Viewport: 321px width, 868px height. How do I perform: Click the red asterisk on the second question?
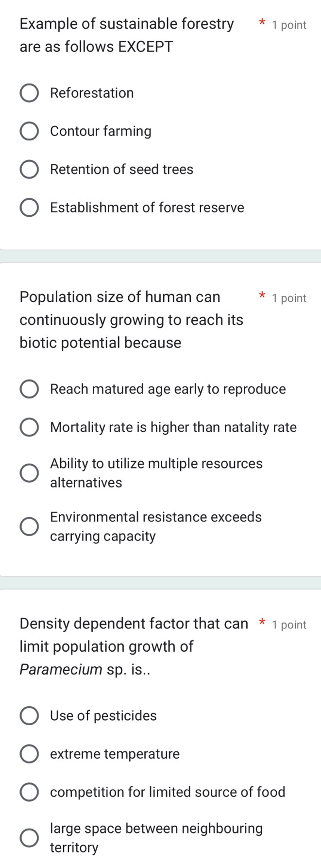click(261, 295)
